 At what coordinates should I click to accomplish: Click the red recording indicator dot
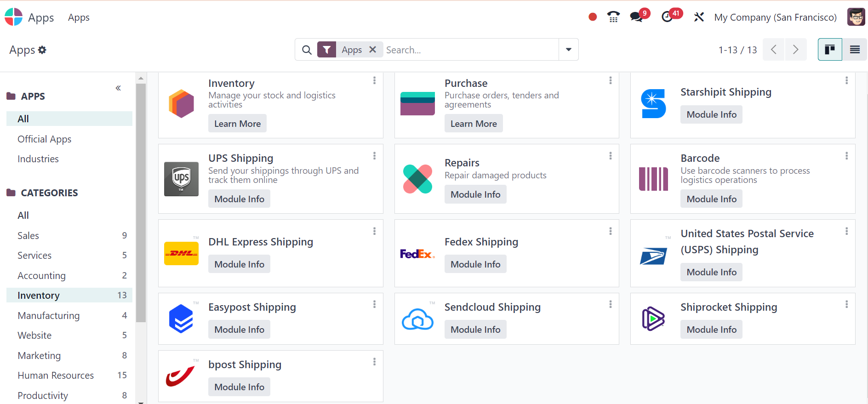(x=593, y=17)
